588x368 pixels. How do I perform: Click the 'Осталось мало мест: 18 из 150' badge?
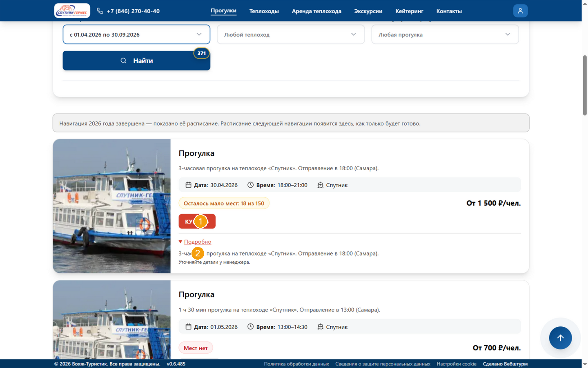click(x=224, y=203)
